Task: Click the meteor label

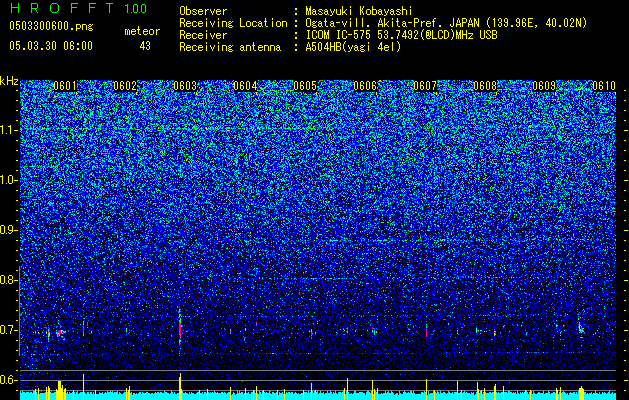Action: tap(142, 31)
